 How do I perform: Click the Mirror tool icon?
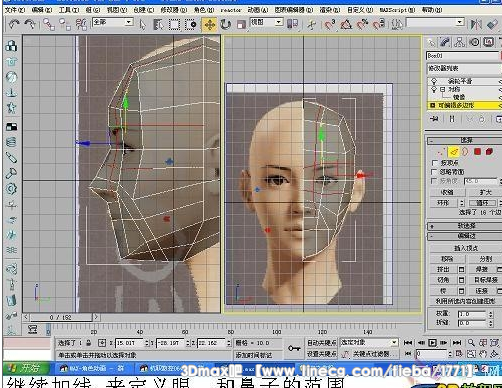(x=476, y=24)
